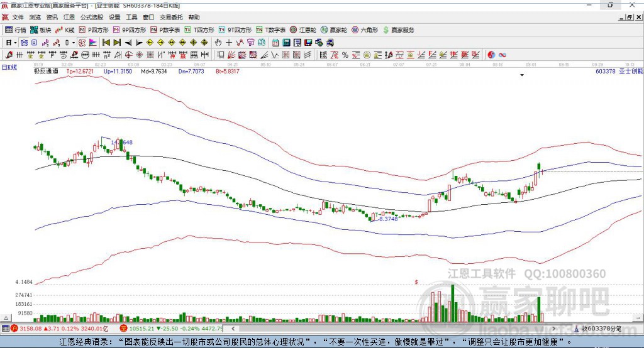
Task: Click the yin-yang icon
Action: click(x=491, y=55)
